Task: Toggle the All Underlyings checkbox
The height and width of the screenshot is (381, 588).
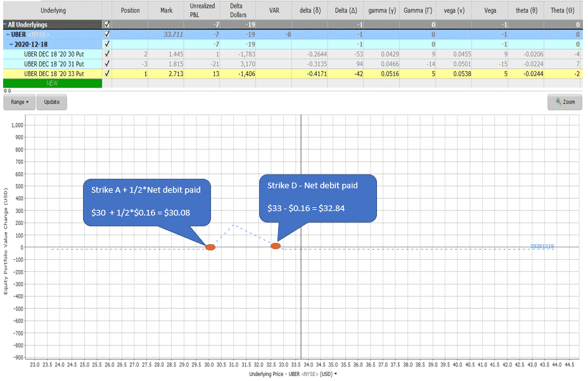Action: click(107, 24)
